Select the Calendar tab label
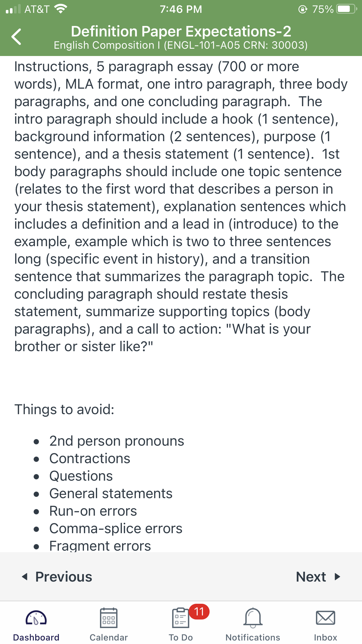 109,637
